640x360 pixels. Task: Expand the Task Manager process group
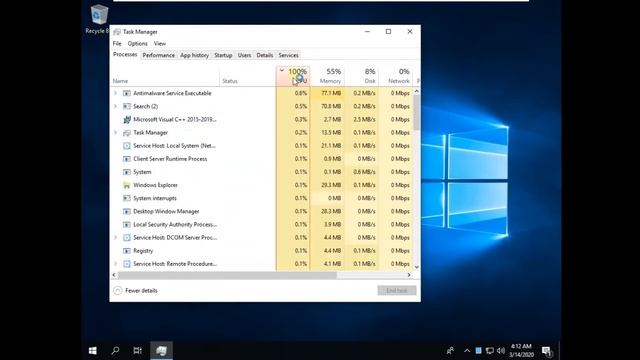(x=116, y=133)
